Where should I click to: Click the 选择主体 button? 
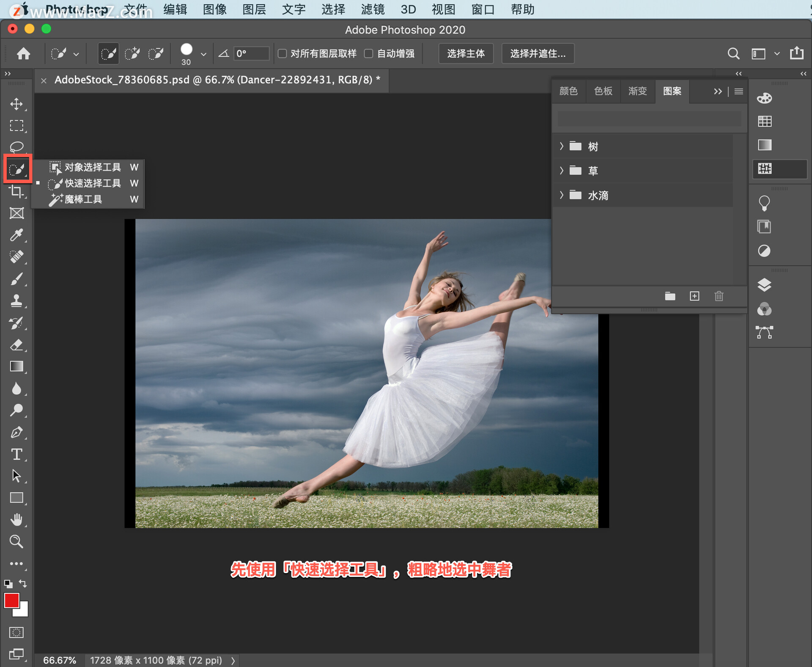coord(466,53)
